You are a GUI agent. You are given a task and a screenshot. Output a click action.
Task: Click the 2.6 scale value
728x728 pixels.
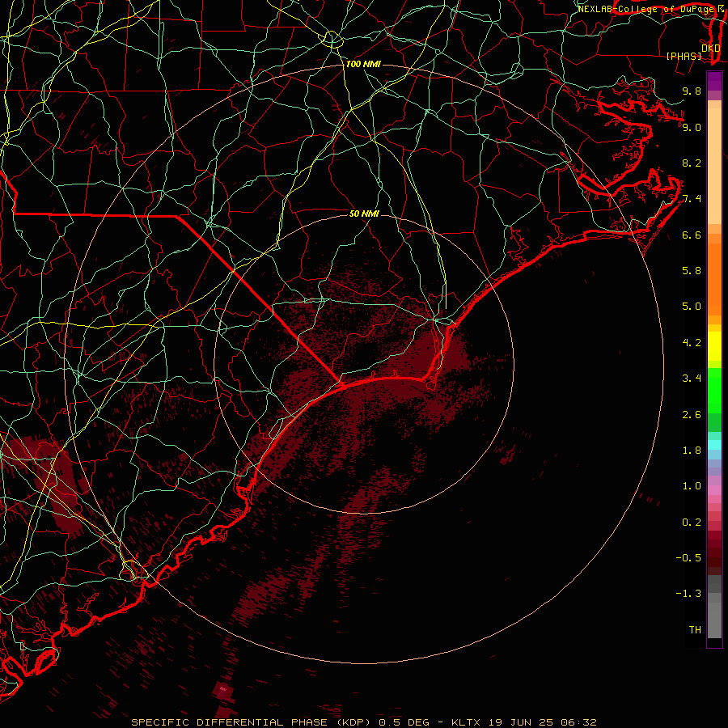(x=692, y=415)
